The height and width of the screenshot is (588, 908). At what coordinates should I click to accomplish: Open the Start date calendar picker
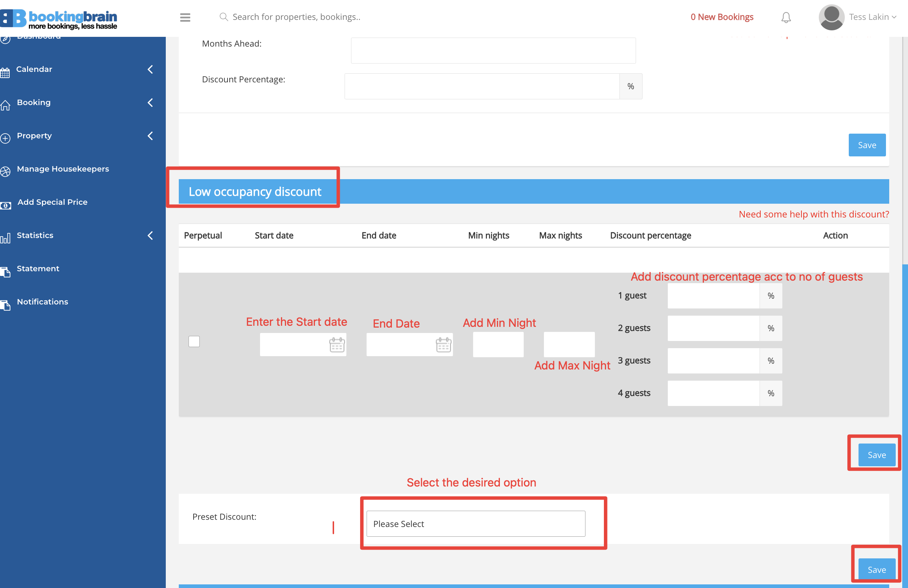(x=337, y=345)
